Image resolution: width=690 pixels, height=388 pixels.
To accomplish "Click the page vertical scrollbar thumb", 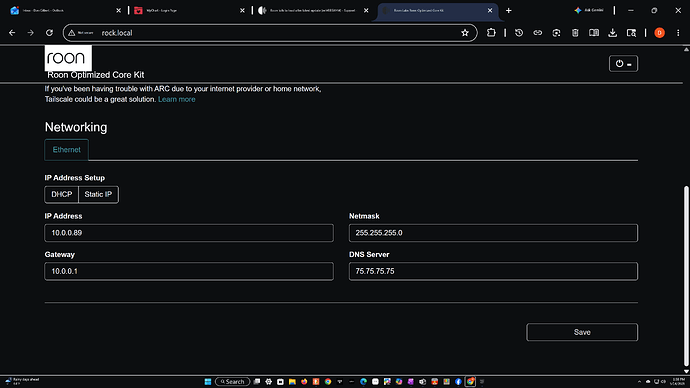I will coord(686,276).
